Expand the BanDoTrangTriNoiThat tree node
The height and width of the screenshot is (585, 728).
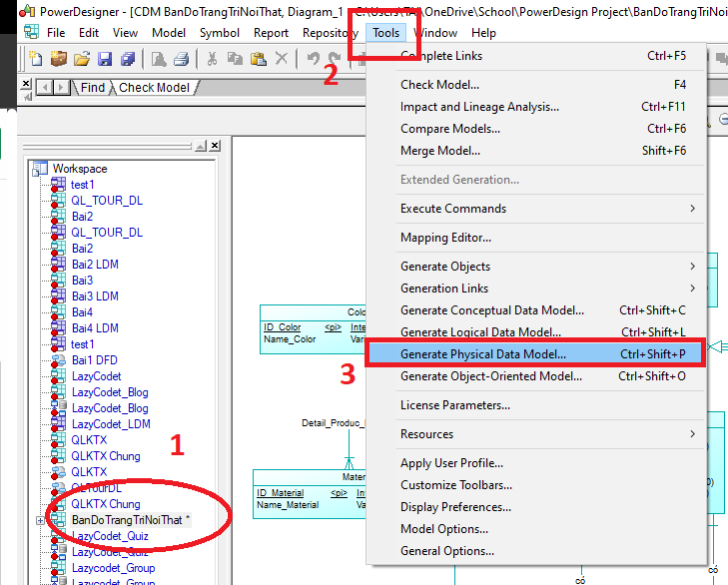click(x=40, y=520)
